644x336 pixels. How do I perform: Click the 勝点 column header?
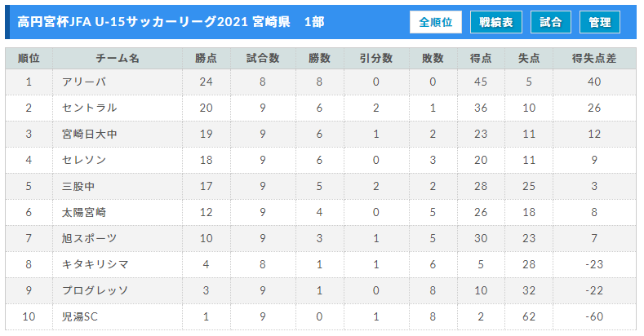(x=207, y=58)
